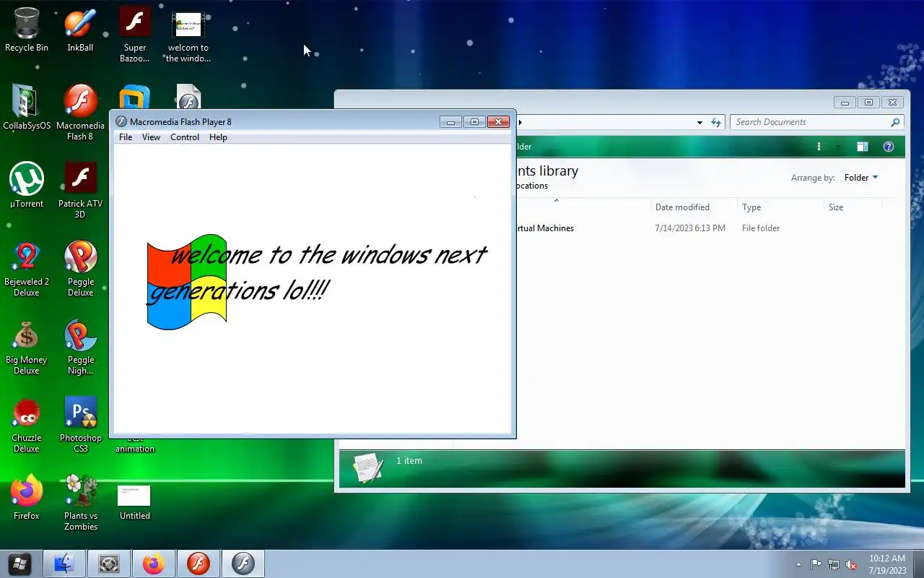Viewport: 924px width, 578px height.
Task: Open the InkBall desktop icon
Action: pyautogui.click(x=80, y=30)
